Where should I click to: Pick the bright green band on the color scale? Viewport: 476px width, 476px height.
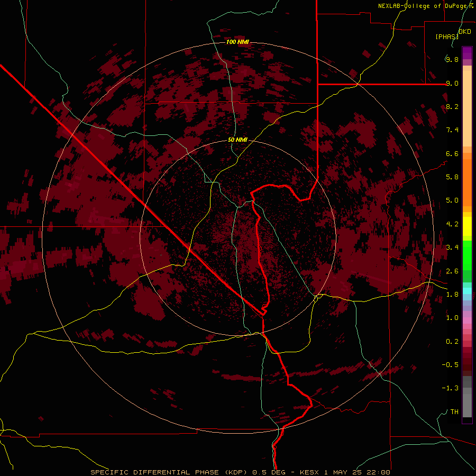click(467, 255)
